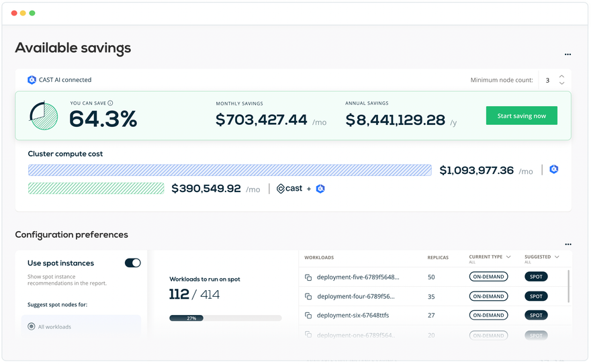Toggle the Use spot instances switch
Screen dimensions: 591x364
pos(133,263)
